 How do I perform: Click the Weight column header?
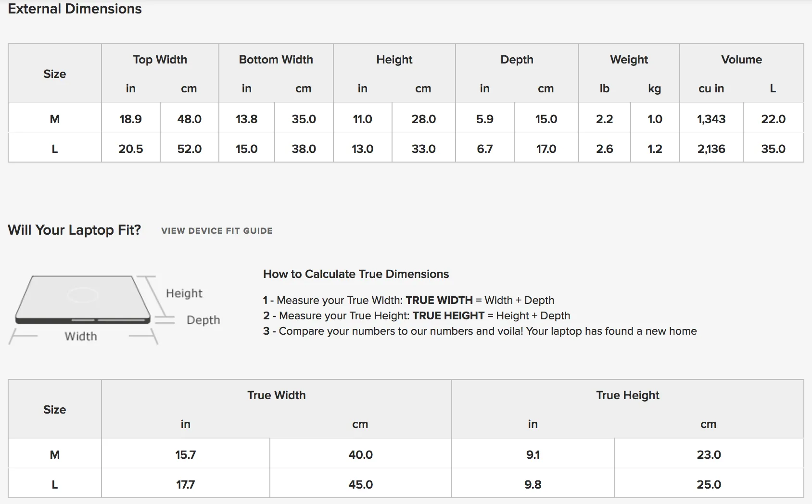[629, 60]
